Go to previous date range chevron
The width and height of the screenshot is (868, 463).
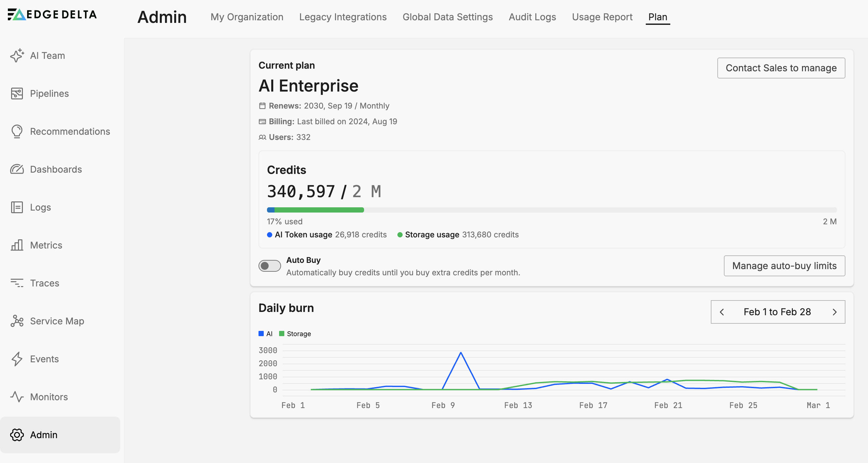[x=722, y=312]
